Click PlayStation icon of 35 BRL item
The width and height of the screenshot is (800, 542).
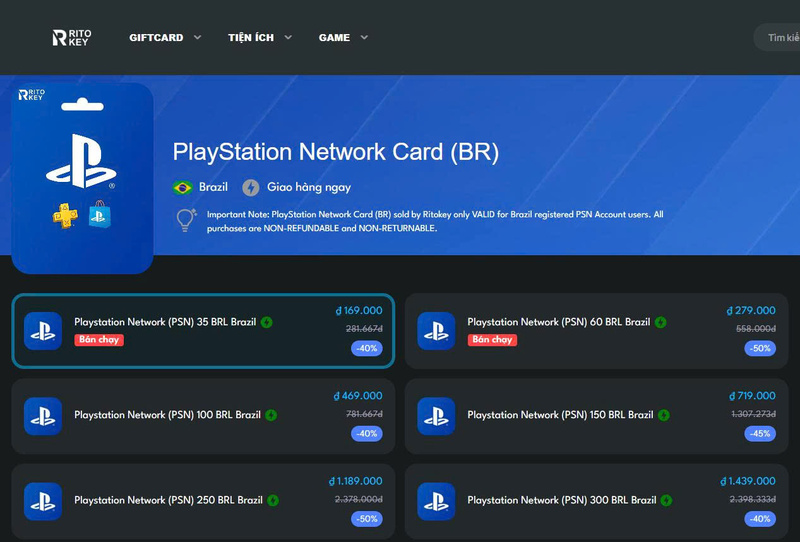(43, 331)
